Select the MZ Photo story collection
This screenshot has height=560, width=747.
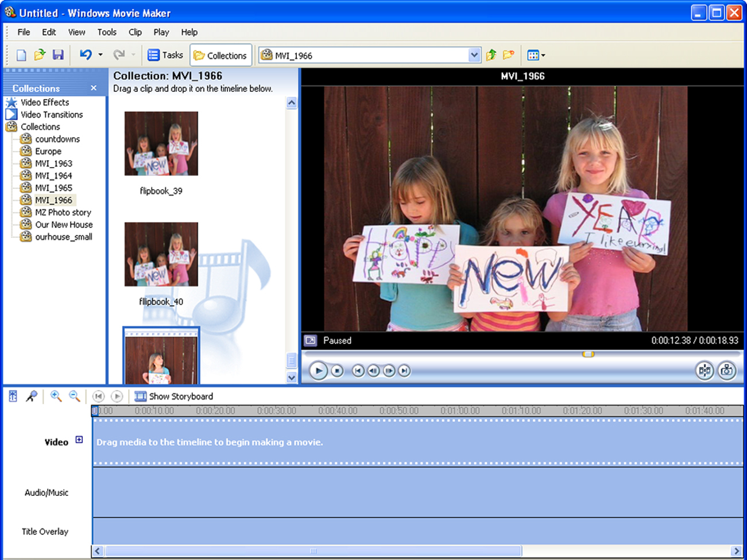[x=63, y=212]
